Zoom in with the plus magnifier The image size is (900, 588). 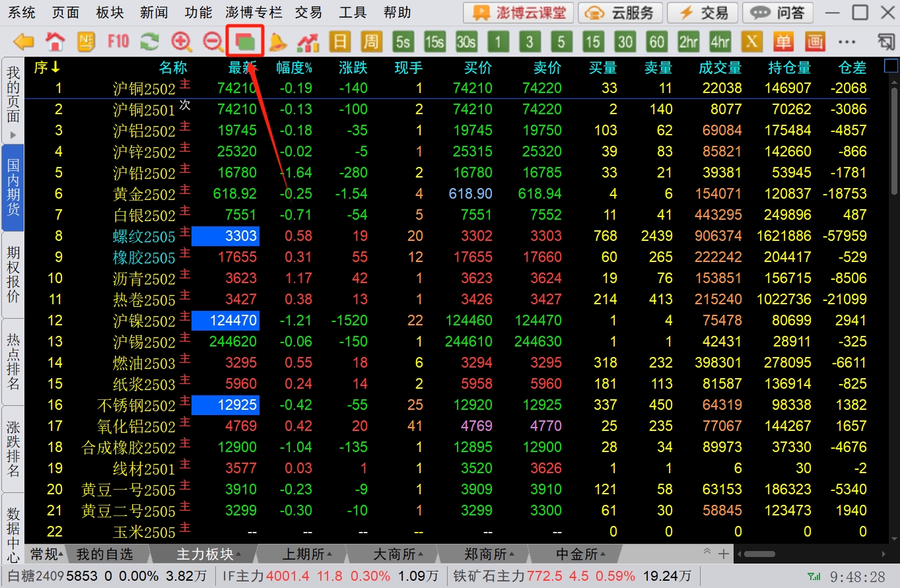[181, 42]
